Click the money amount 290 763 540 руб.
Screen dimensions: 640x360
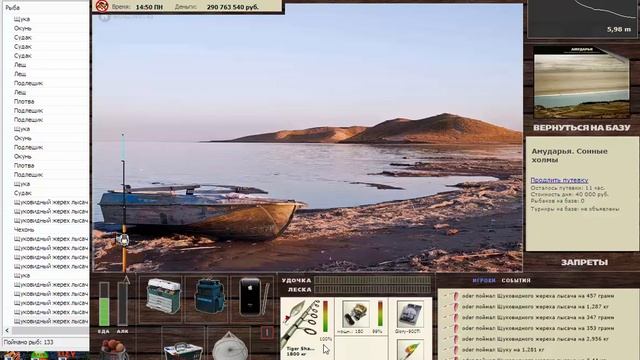click(233, 7)
